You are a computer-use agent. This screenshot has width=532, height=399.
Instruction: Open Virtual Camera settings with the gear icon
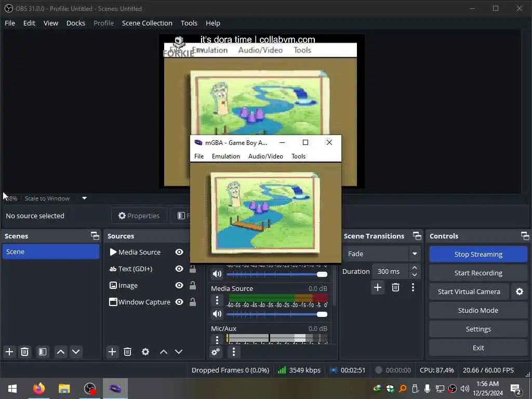pyautogui.click(x=520, y=292)
